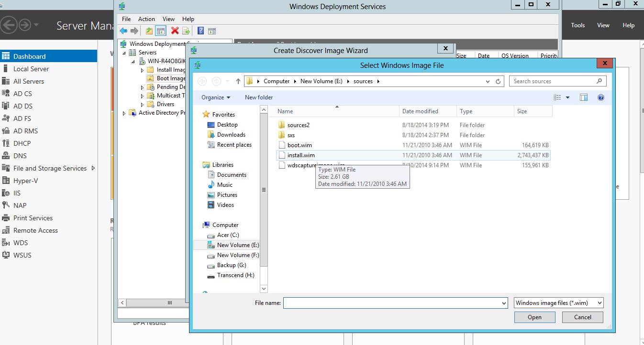The width and height of the screenshot is (644, 345).
Task: Click the Export List icon in WDS toolbar
Action: coord(186,31)
